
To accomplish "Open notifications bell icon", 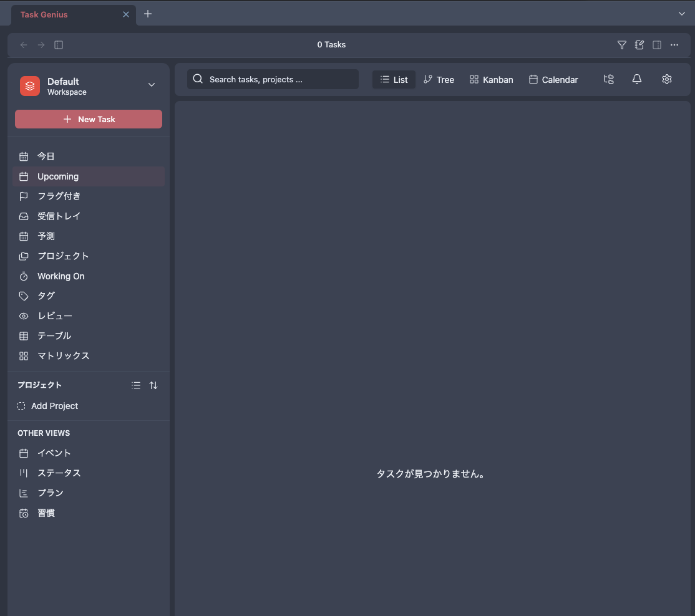I will pos(637,79).
